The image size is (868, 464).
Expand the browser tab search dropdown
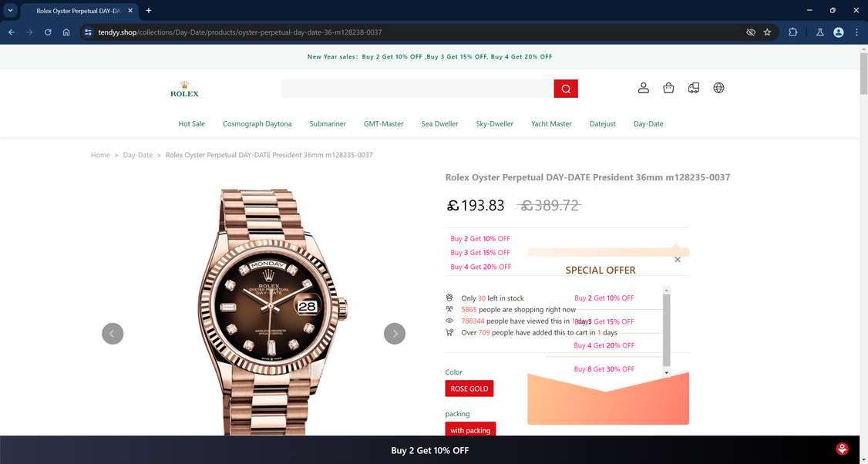10,10
